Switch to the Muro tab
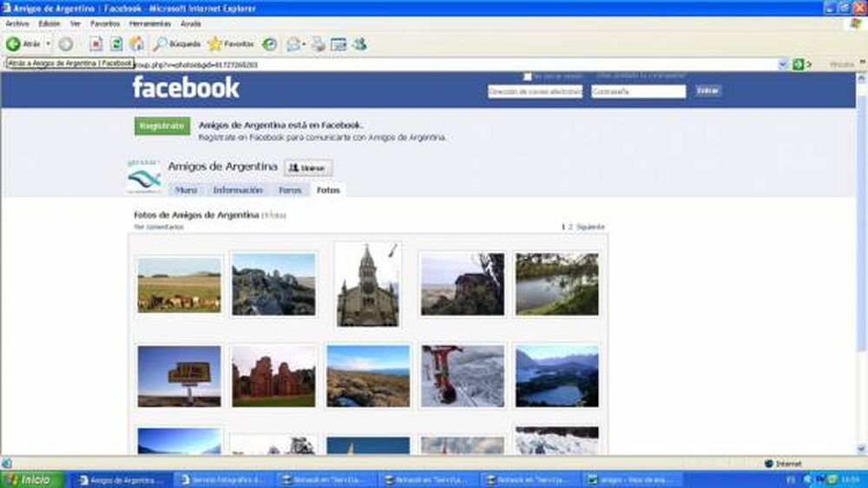Viewport: 868px width, 488px height. (186, 189)
